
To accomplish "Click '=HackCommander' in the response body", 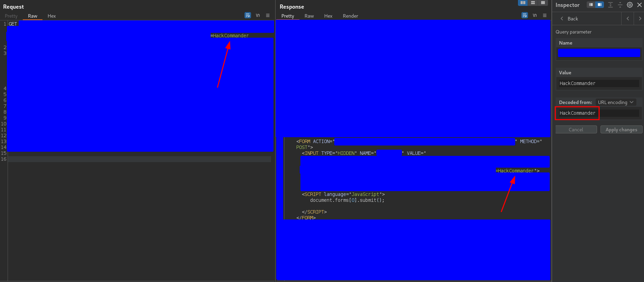I will tap(515, 171).
